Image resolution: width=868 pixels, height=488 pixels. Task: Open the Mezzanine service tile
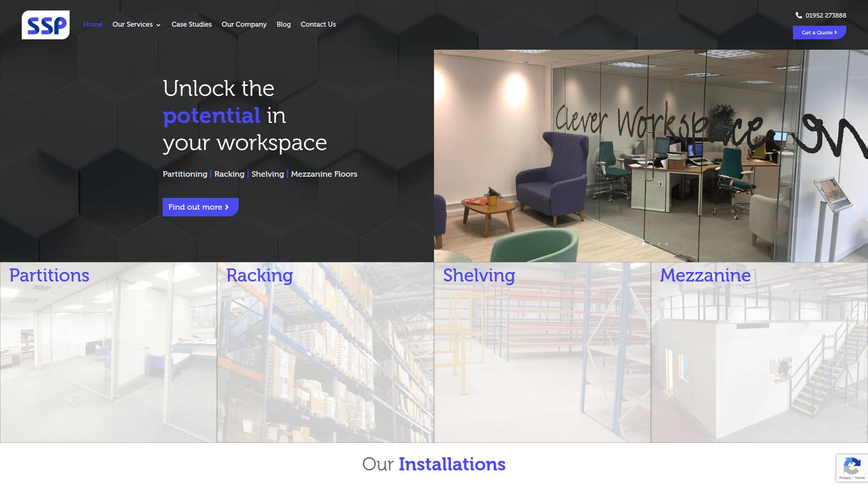(x=759, y=352)
